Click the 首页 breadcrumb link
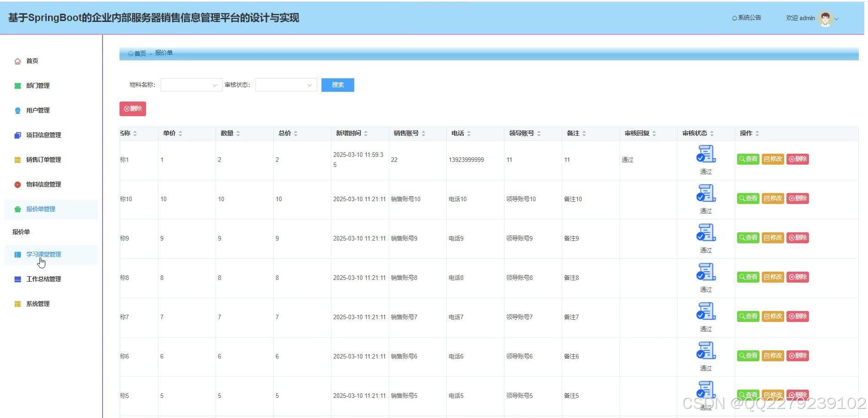 pyautogui.click(x=137, y=54)
